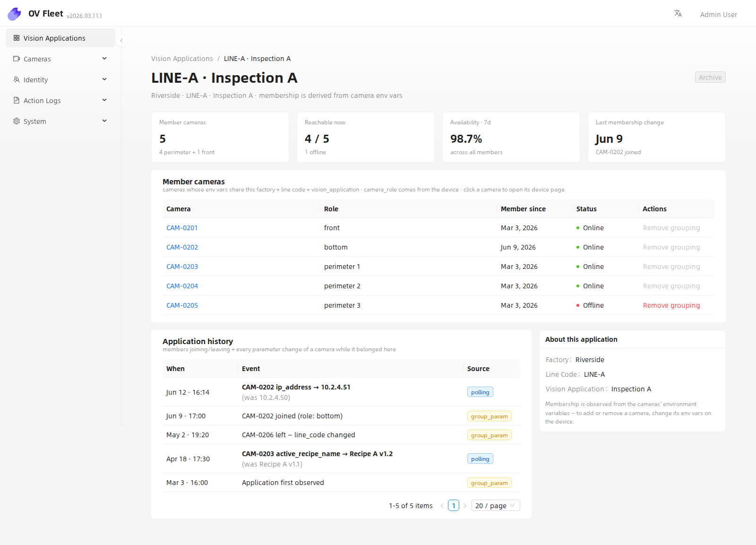The width and height of the screenshot is (756, 545).
Task: Click the group_param tag on Mar 3 event
Action: pos(489,483)
